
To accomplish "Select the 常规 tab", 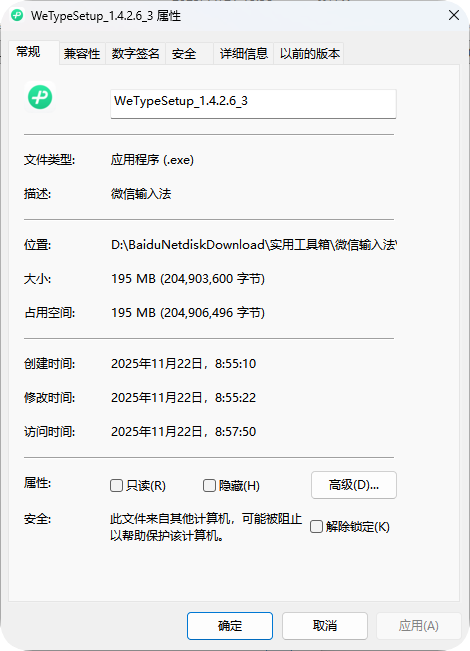I will pyautogui.click(x=34, y=52).
